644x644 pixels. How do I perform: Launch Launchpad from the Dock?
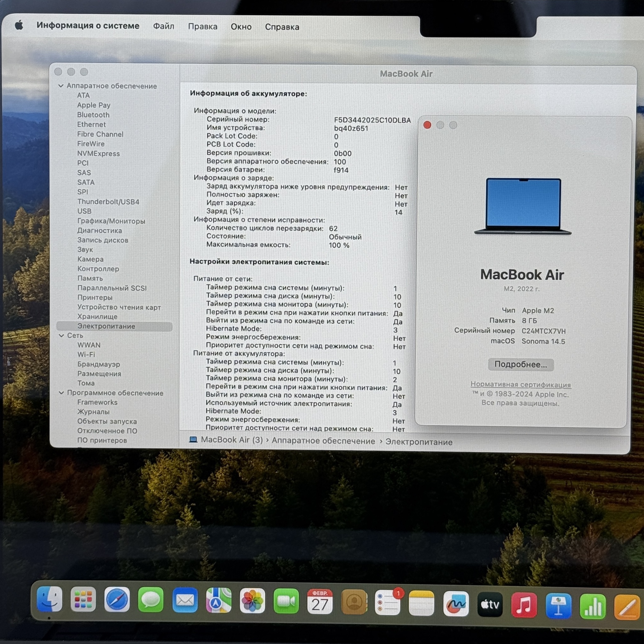[83, 599]
